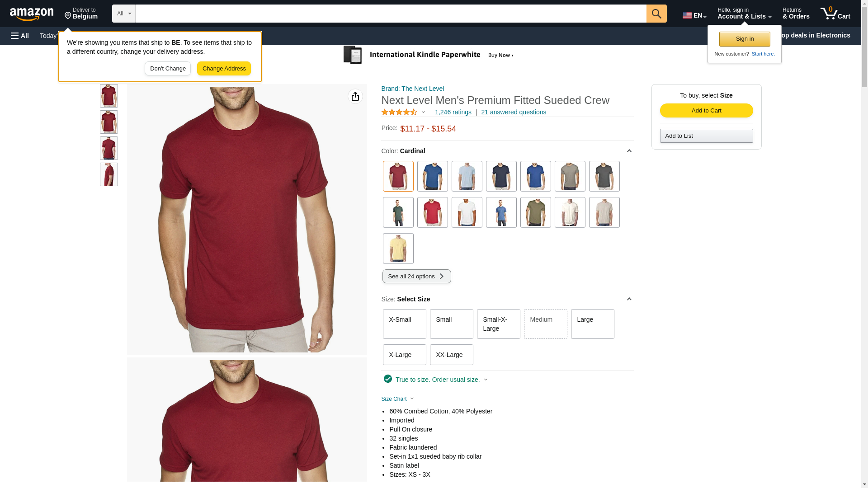Open Hello, sign in Account & Lists menu
Screen dimensions: 868x488
pyautogui.click(x=744, y=14)
